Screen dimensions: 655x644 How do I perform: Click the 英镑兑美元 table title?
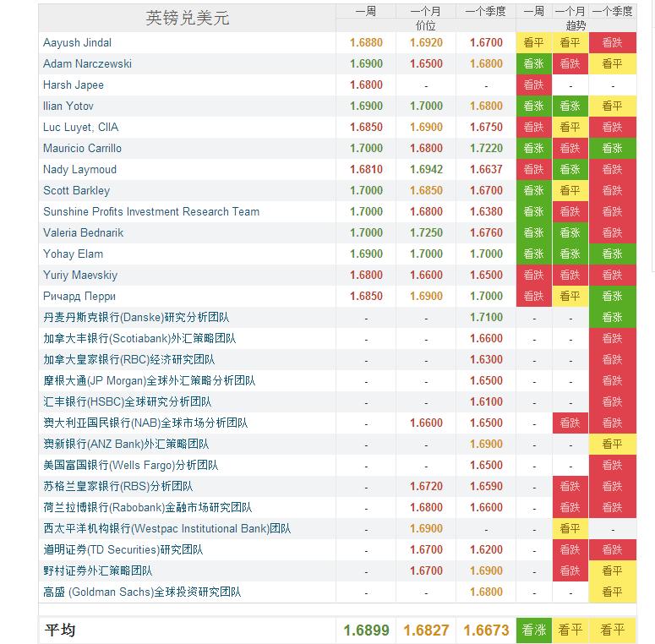tap(187, 18)
